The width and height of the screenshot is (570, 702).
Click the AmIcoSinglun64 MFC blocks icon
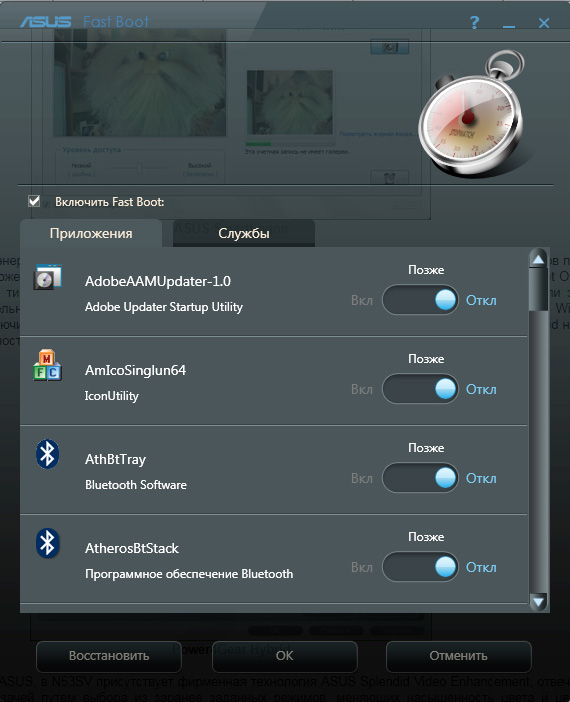(47, 365)
